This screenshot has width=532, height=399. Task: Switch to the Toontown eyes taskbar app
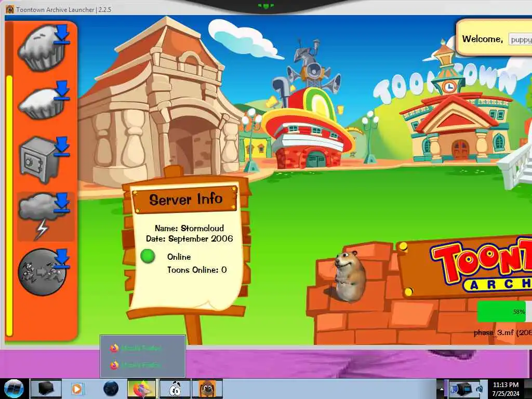pos(175,389)
